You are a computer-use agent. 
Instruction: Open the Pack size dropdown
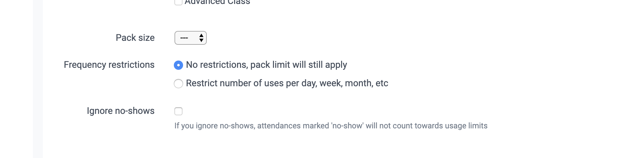[x=190, y=38]
